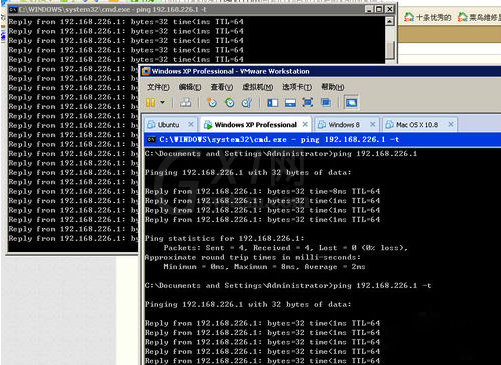This screenshot has height=365, width=501.
Task: Click the guest cmd.exe title bar icon
Action: pos(151,140)
